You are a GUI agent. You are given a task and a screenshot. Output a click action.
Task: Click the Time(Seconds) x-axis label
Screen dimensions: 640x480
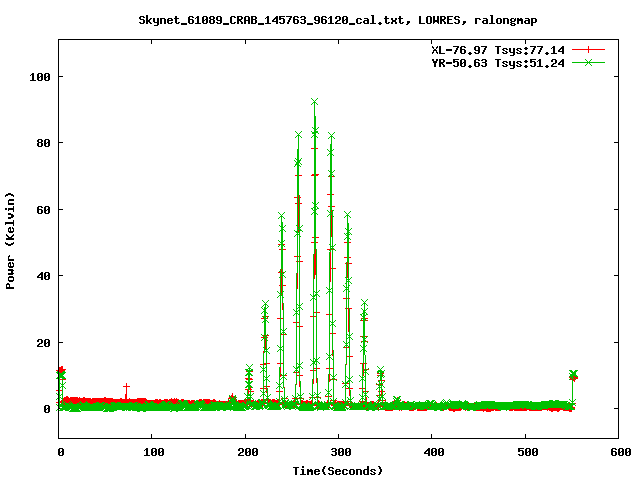(x=338, y=470)
